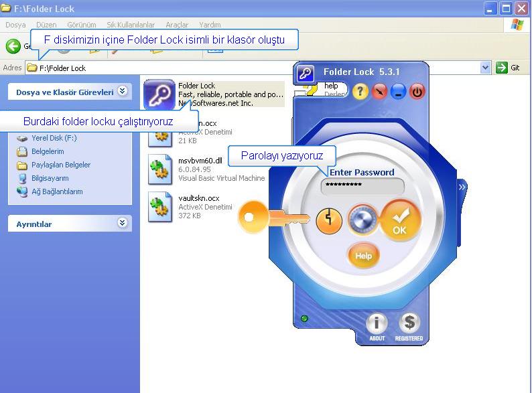The width and height of the screenshot is (532, 393).
Task: Click the yellow key lock icon
Action: coord(329,221)
